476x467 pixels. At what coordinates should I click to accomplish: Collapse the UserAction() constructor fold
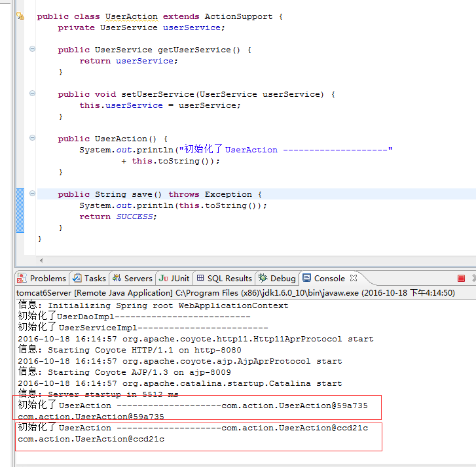32,138
